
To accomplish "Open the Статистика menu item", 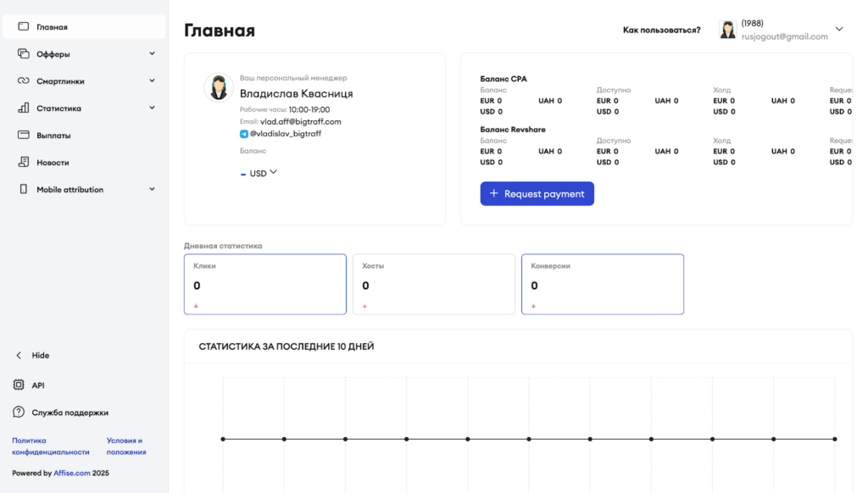I will 84,108.
